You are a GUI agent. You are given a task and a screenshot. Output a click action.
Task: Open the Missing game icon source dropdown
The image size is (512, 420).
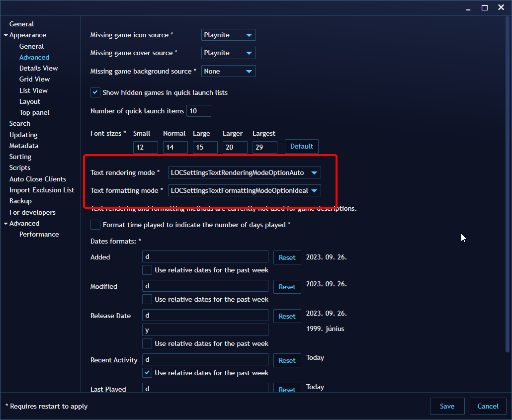[228, 35]
